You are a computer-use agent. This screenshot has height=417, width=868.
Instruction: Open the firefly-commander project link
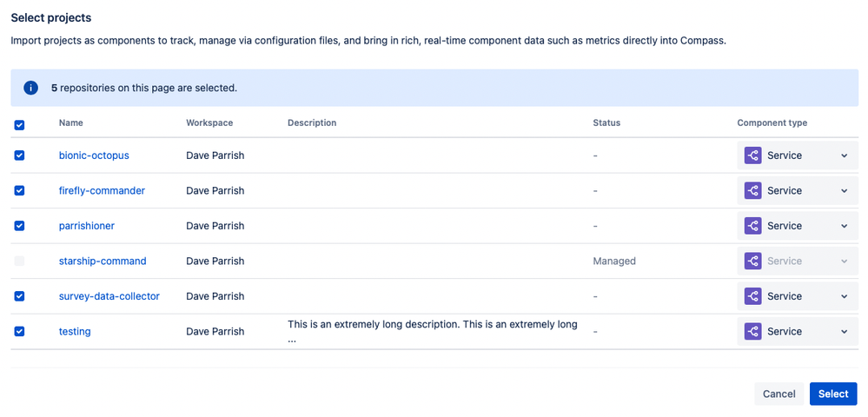[102, 190]
